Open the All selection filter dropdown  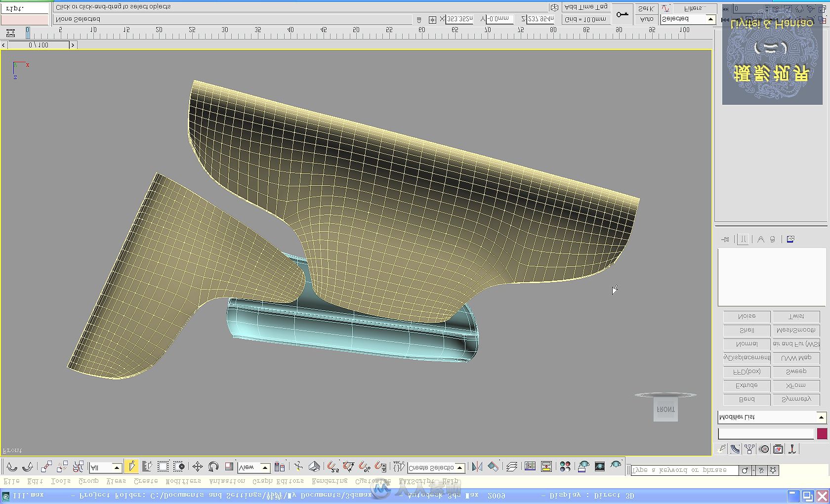coord(106,467)
